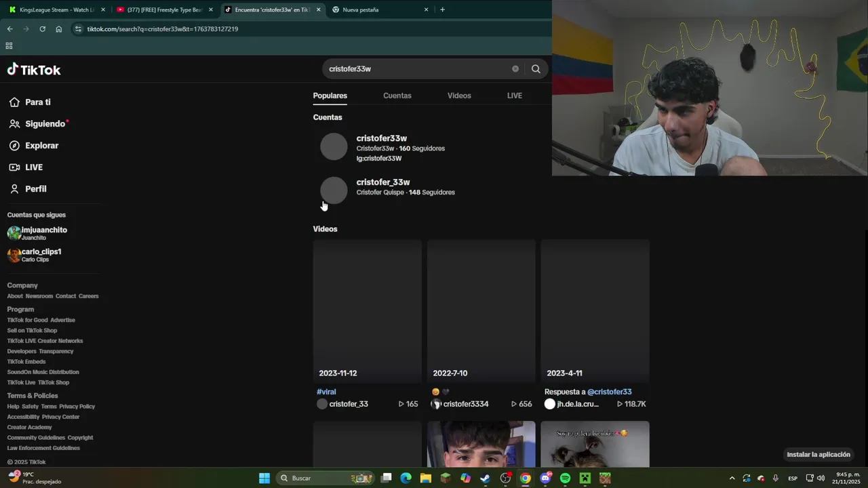Open a new browser tab with plus

(442, 9)
